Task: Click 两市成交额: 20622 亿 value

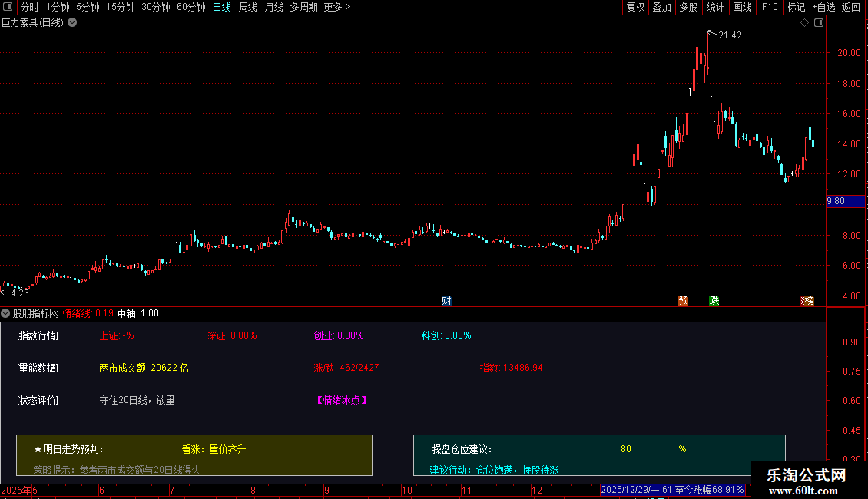Action: point(144,368)
